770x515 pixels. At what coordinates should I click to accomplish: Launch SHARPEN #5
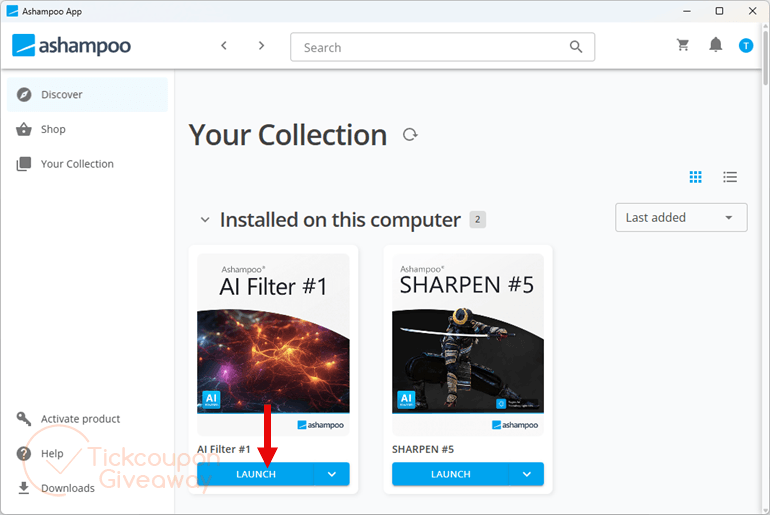point(450,474)
